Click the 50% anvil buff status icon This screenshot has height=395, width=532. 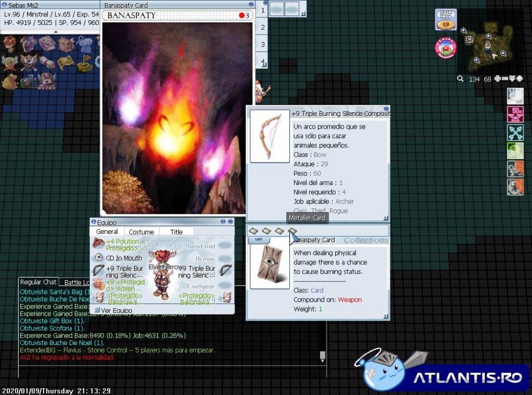pos(515,114)
